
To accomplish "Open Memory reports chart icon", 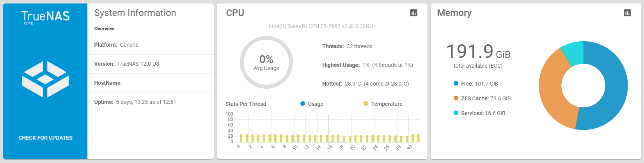I will [x=627, y=13].
